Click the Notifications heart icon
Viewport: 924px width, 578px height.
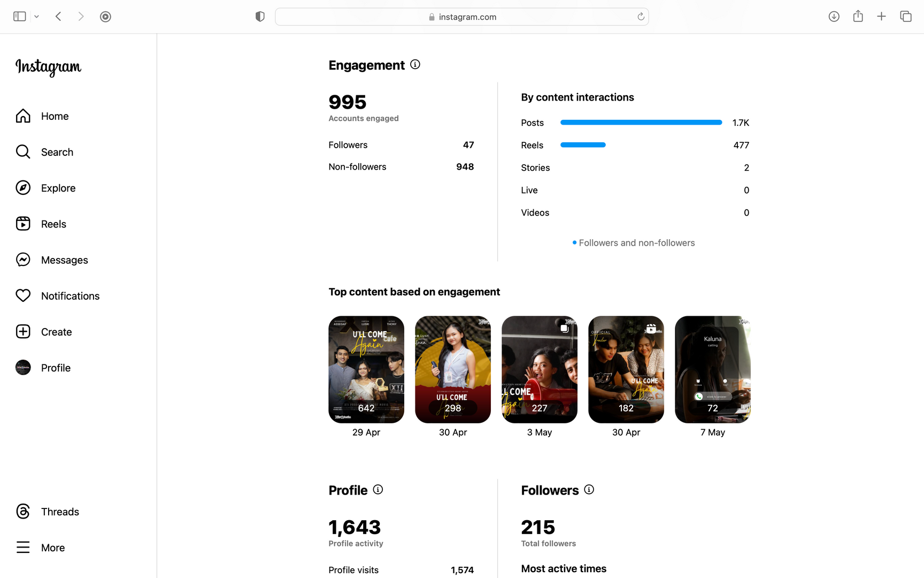pyautogui.click(x=23, y=295)
